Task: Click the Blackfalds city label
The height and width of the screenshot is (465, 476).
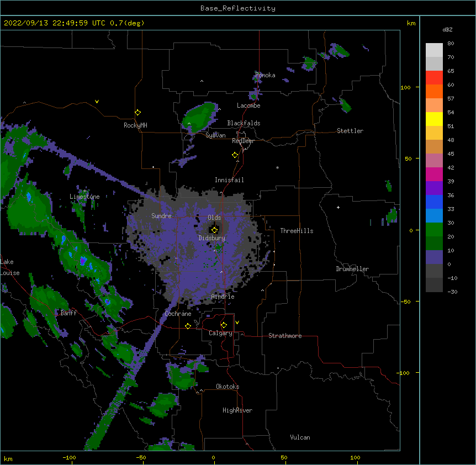Action: point(244,123)
